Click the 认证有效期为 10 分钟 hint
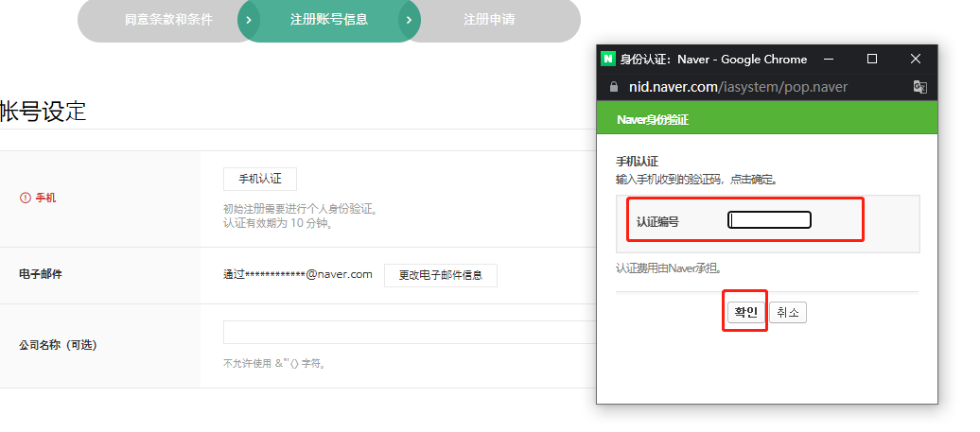The height and width of the screenshot is (432, 980). (x=279, y=223)
